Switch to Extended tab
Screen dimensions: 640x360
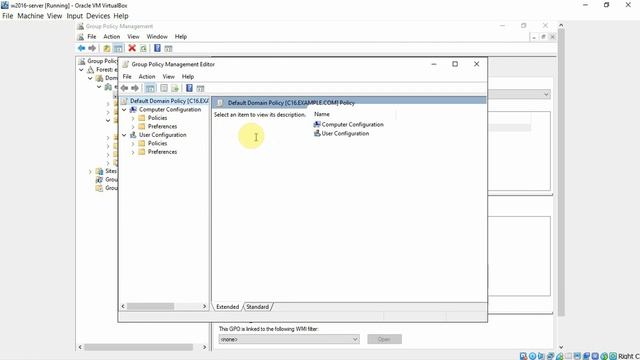[227, 307]
